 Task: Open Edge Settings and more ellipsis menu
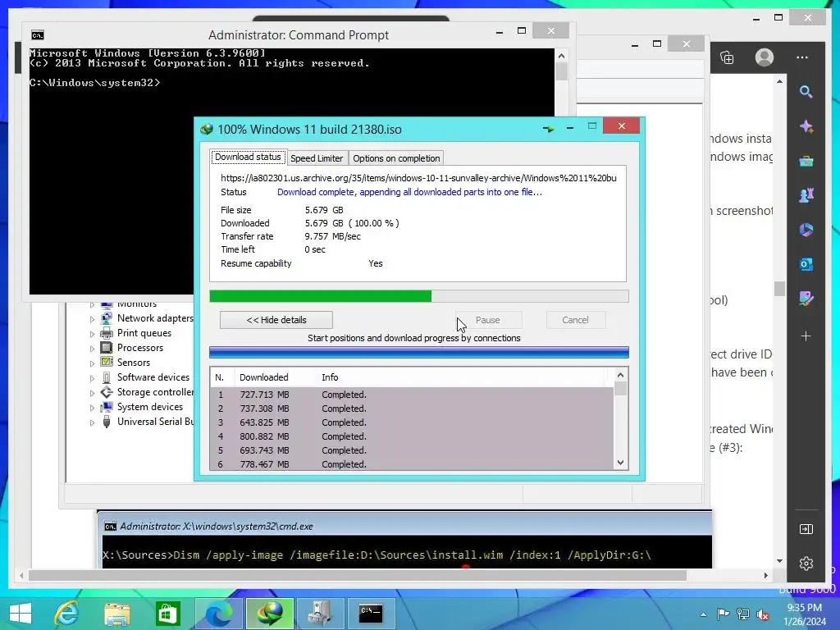tap(802, 57)
